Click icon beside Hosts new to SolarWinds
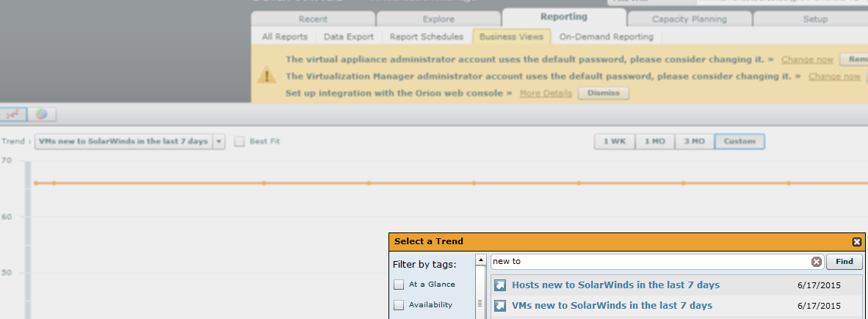 click(x=500, y=285)
